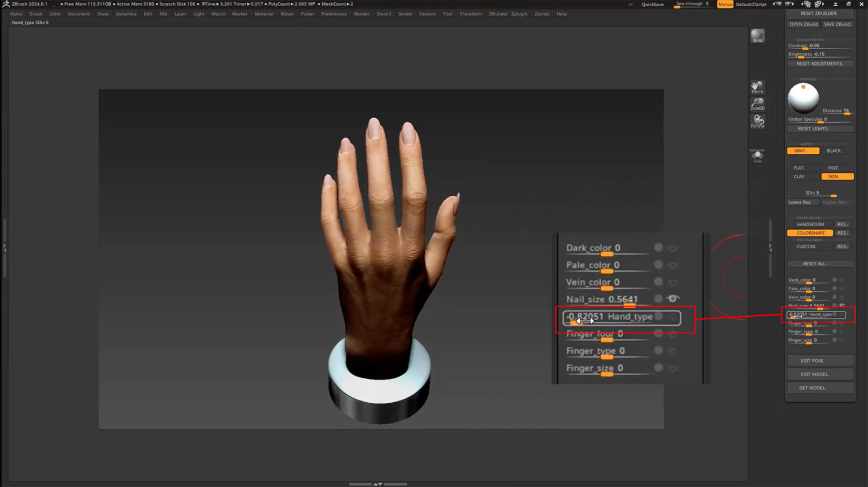Expand the right tray using edge arrow

tap(771, 248)
